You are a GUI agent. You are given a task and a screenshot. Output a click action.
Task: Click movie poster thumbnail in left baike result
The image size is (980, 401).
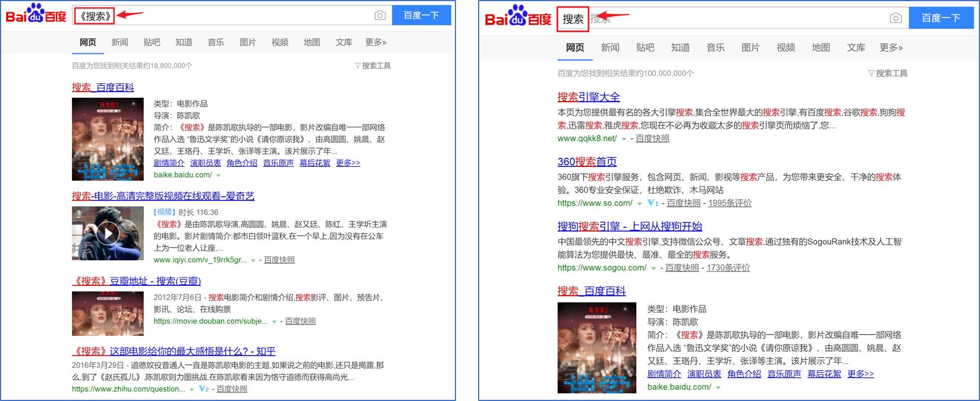point(107,139)
